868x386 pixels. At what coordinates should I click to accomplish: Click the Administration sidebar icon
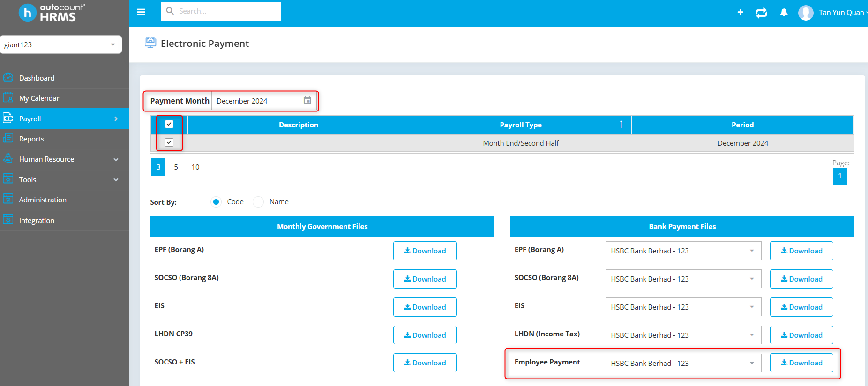(8, 199)
